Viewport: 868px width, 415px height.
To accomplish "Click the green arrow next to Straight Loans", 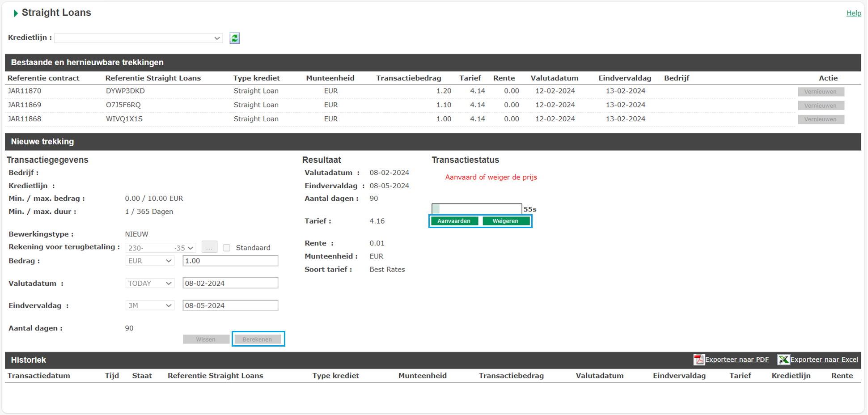I will point(16,13).
